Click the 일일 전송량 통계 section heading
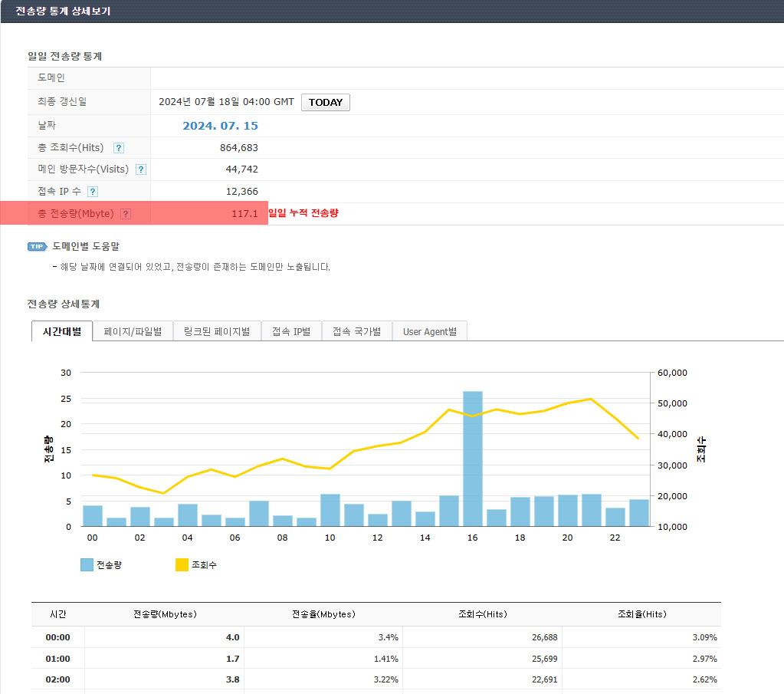 click(65, 56)
